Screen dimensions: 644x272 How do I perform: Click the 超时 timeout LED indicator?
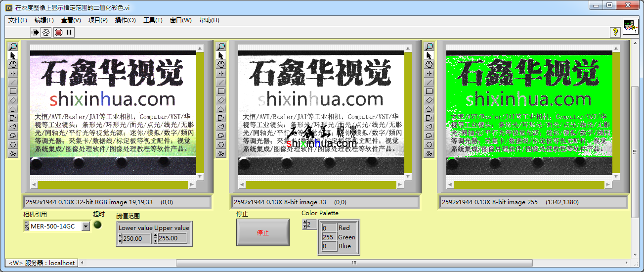(x=97, y=225)
